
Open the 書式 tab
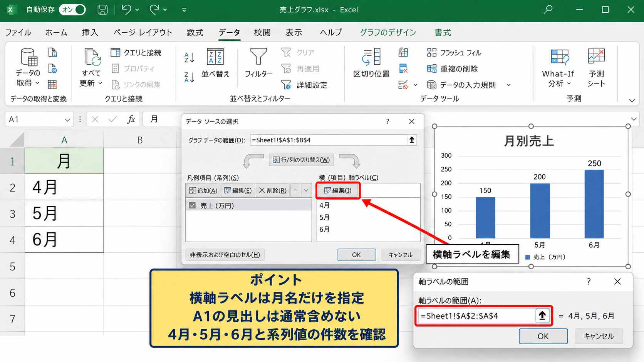coord(443,33)
